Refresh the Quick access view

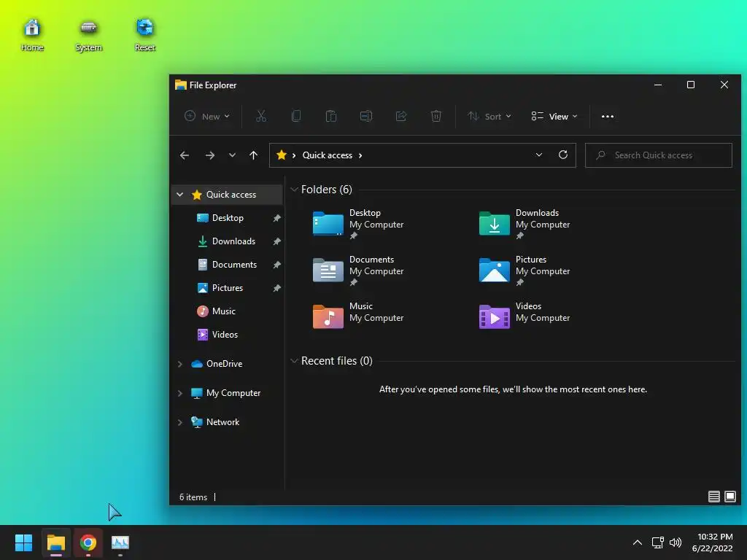[x=563, y=155]
